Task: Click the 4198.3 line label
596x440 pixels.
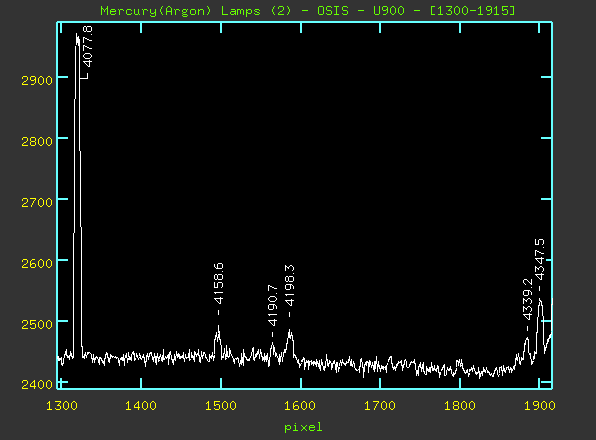Action: 290,285
